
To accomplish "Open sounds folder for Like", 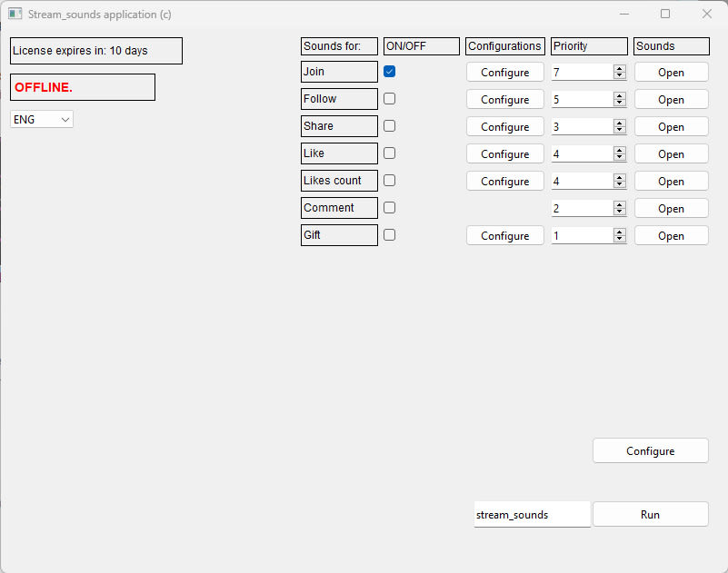I will (671, 154).
